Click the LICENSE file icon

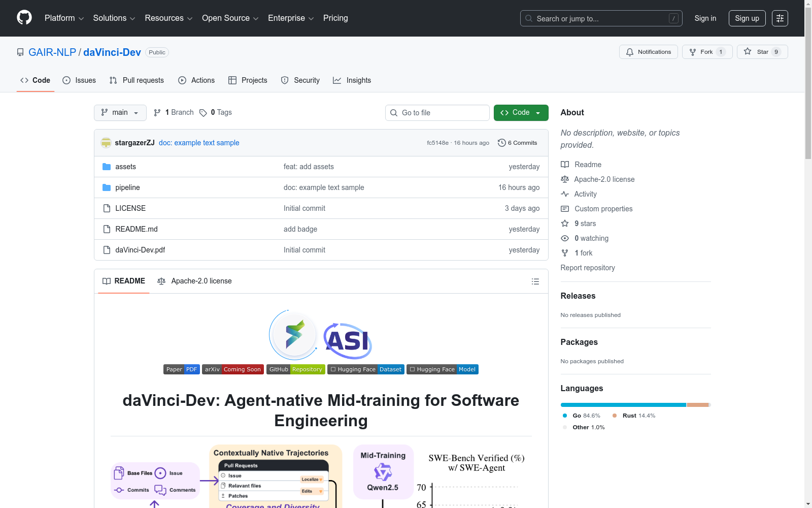coord(107,208)
